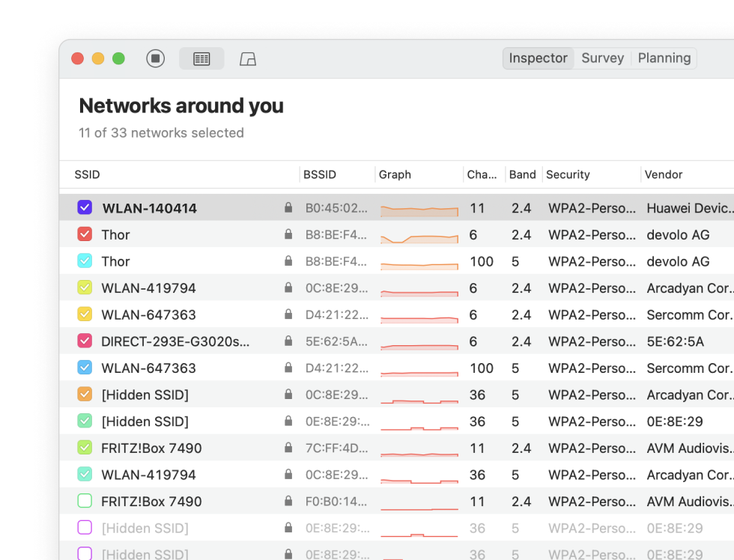
Task: Uncheck the DIRECT-293E-G3020s network checkbox
Action: [x=85, y=341]
